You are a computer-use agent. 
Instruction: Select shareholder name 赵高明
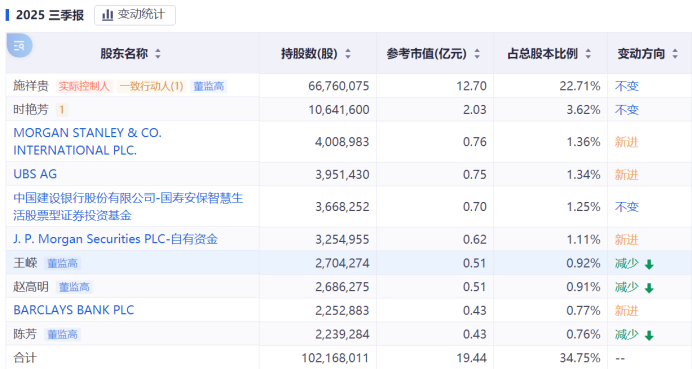(x=30, y=287)
